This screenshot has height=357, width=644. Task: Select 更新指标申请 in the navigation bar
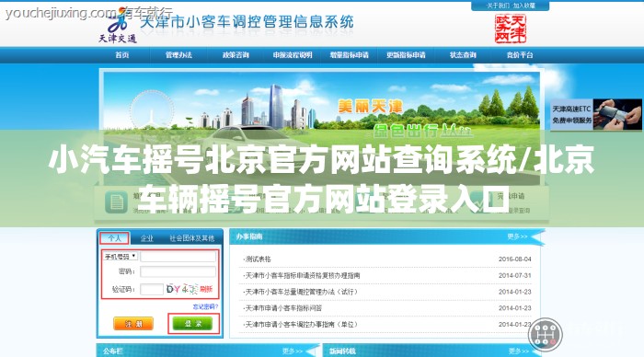pos(406,55)
